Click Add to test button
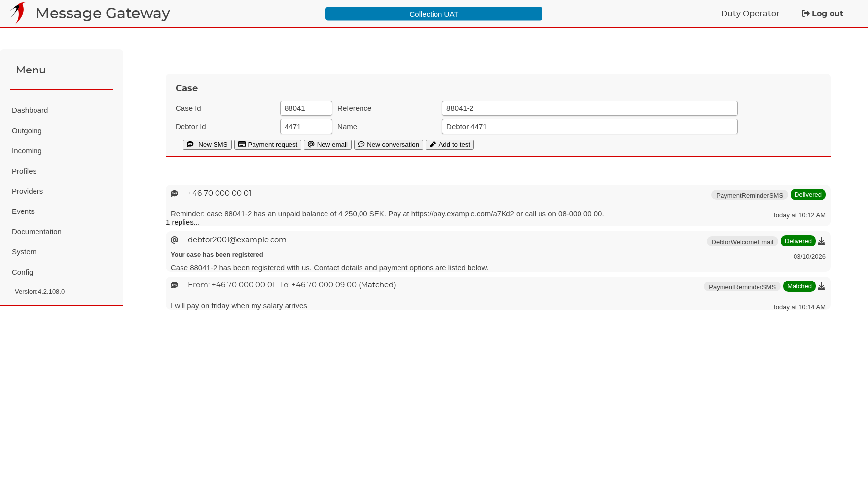This screenshot has height=493, width=868. [x=450, y=144]
